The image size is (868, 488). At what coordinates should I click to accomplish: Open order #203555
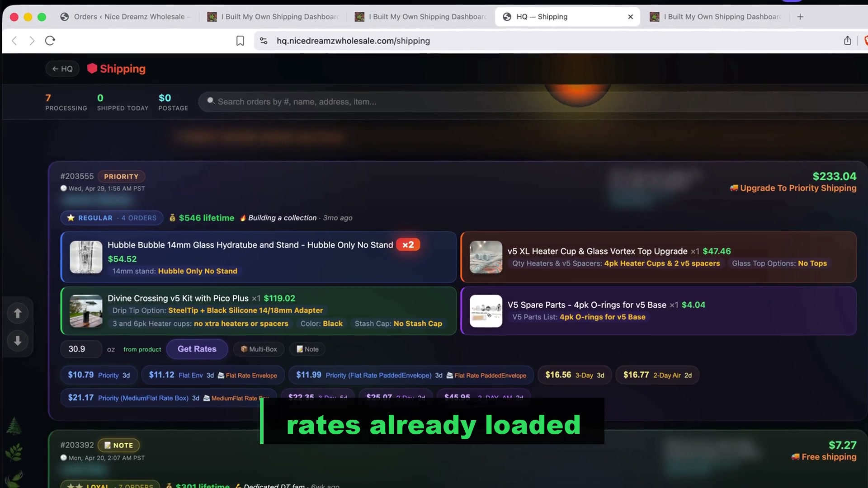pyautogui.click(x=77, y=176)
